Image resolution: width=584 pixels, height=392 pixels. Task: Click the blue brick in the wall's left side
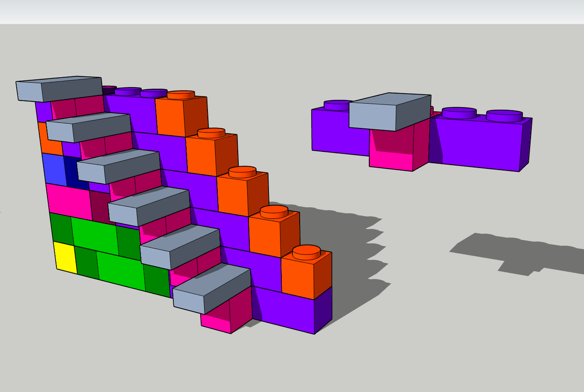pyautogui.click(x=54, y=170)
